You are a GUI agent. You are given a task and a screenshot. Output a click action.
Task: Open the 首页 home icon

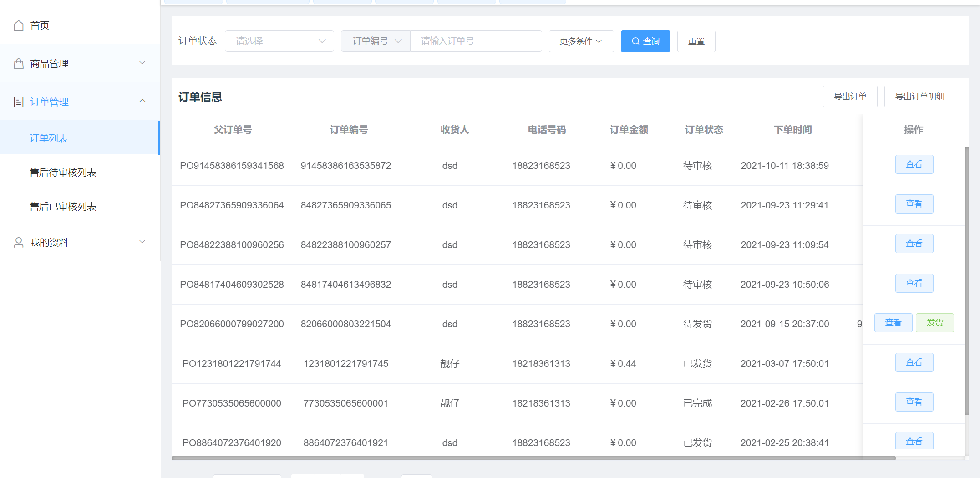19,25
